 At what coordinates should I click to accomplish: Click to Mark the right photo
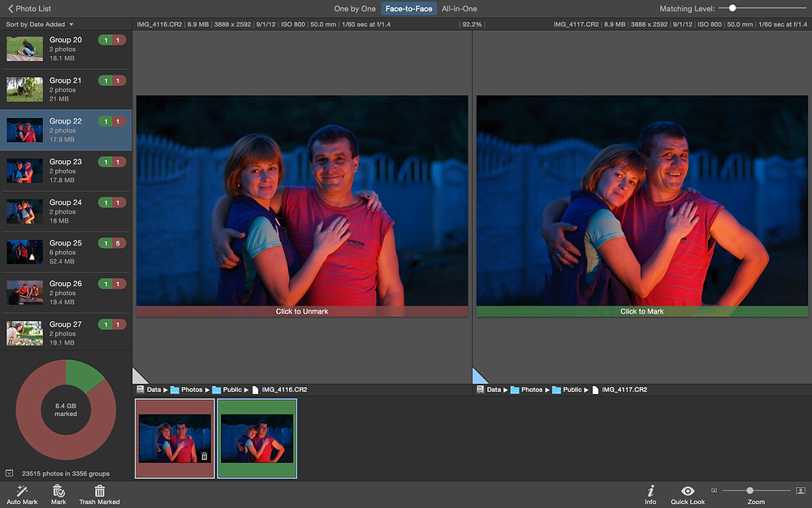[x=642, y=311]
